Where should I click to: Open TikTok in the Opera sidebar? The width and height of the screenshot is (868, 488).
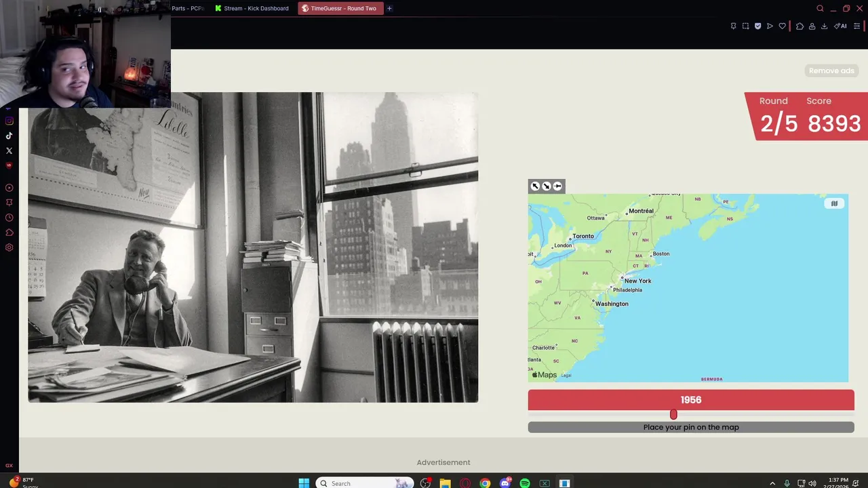click(9, 136)
